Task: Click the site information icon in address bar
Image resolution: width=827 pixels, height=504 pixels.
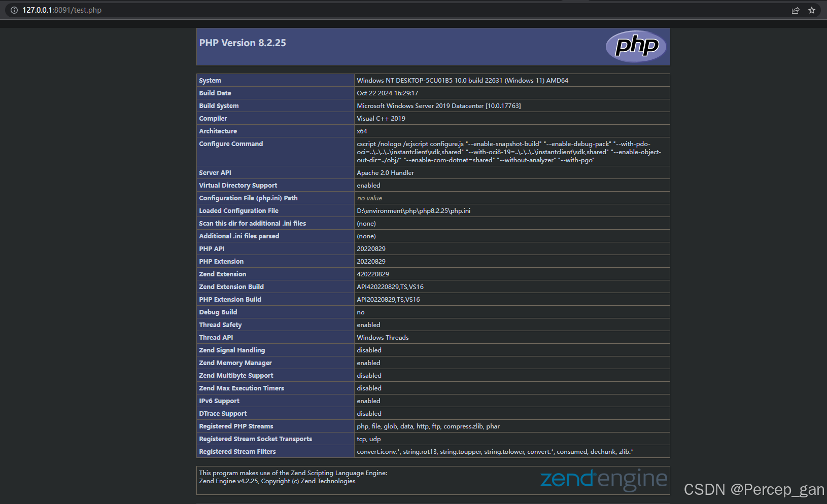Action: click(14, 10)
